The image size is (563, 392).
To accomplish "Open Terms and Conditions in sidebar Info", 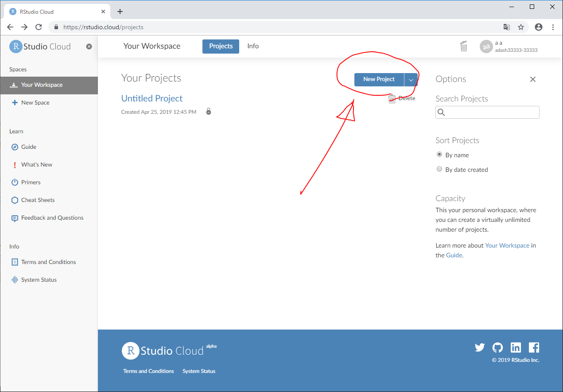I will (49, 262).
